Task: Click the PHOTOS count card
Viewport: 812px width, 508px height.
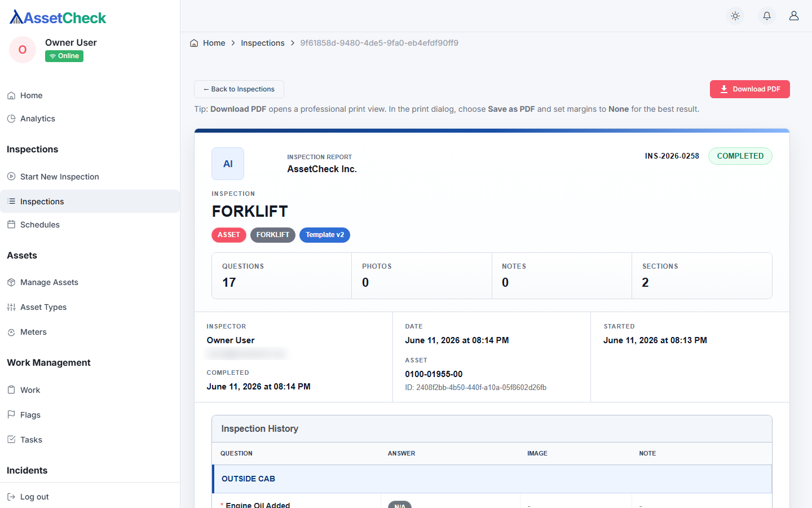Action: [x=422, y=275]
